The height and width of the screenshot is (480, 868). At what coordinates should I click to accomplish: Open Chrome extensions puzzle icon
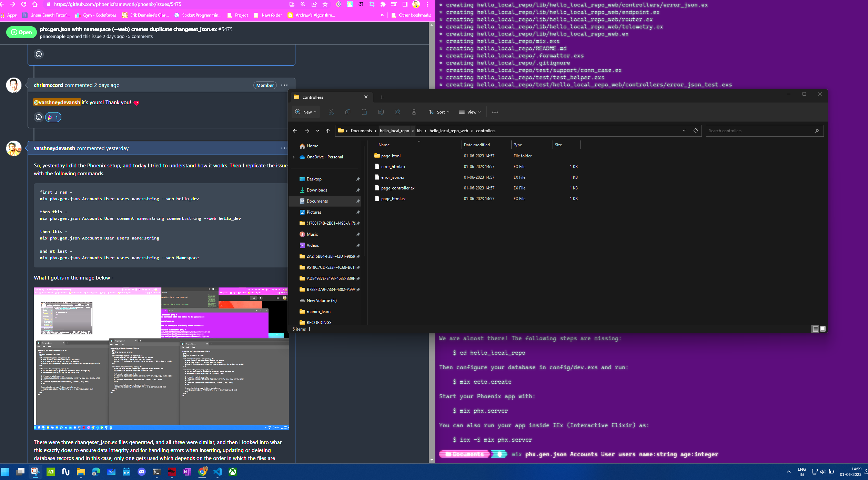tap(383, 4)
